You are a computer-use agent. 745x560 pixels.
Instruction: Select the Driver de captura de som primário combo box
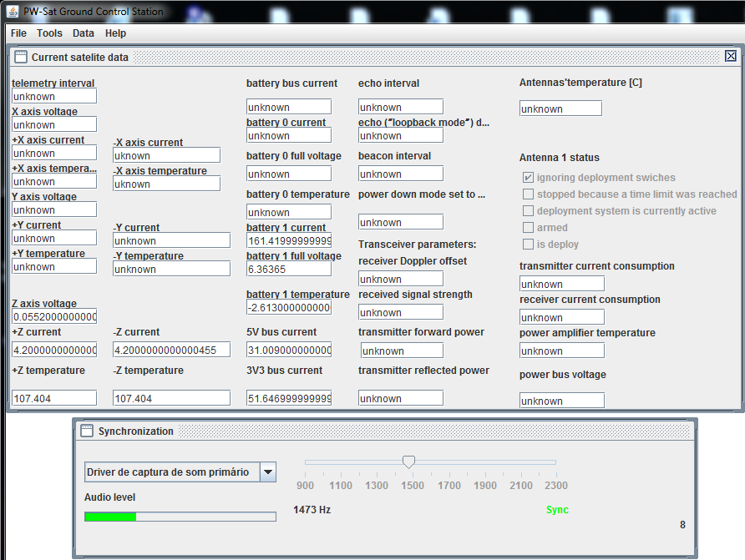tap(180, 472)
